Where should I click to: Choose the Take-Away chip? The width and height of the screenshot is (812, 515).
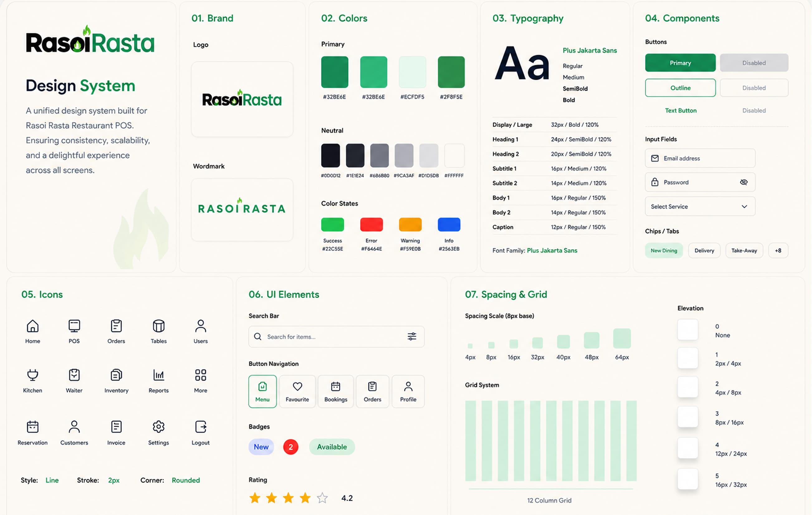(744, 251)
